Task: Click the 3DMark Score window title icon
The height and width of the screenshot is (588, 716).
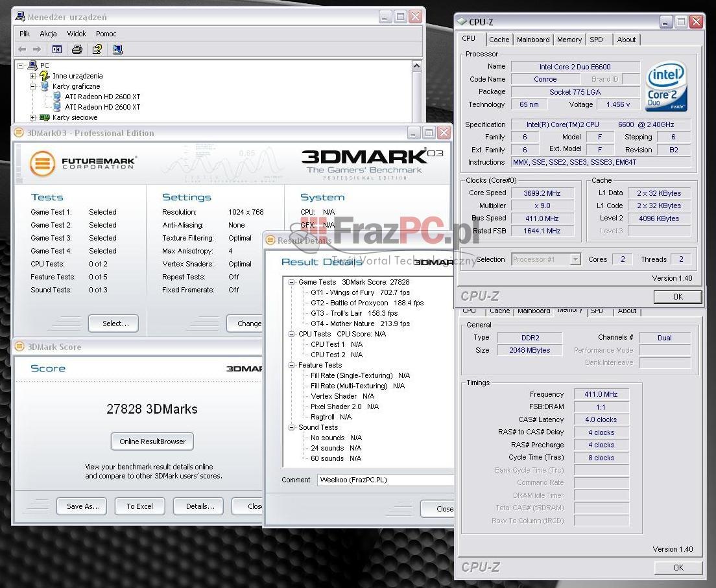Action: (x=19, y=346)
